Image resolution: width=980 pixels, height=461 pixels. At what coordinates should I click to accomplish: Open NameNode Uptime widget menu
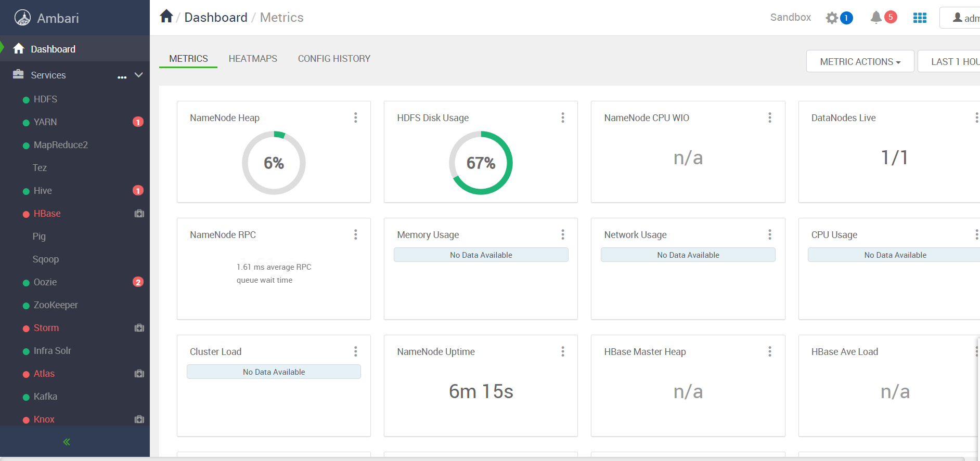[x=563, y=351]
